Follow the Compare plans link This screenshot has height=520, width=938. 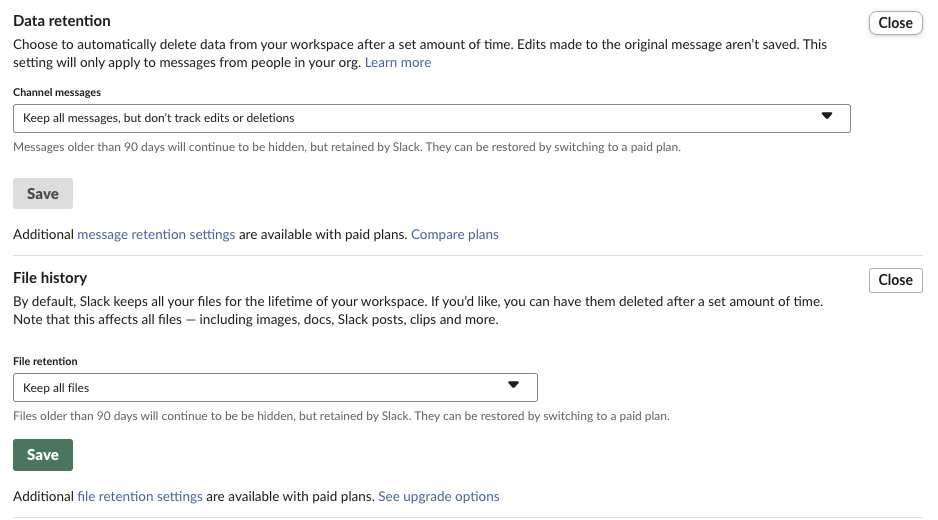coord(455,235)
